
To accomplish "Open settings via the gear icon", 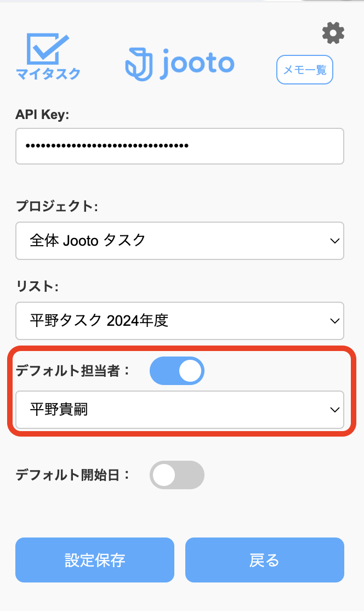I will (333, 33).
